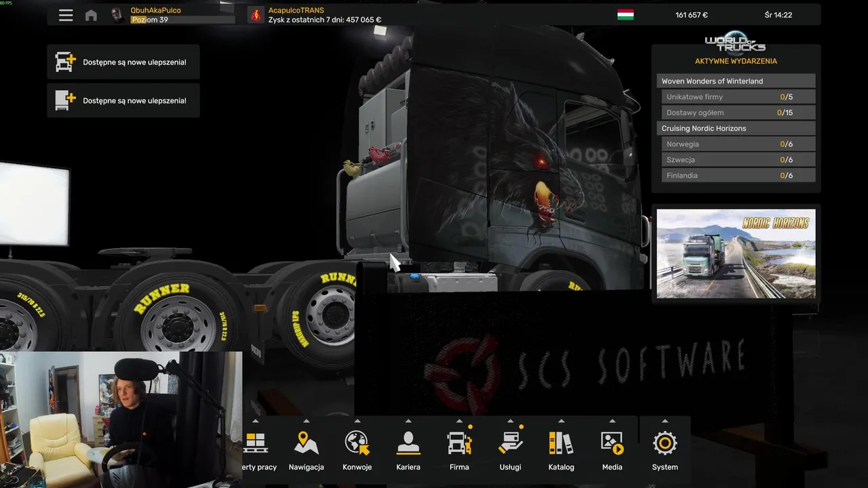Click the AKTYWNE WYDARZENIA heading
This screenshot has height=488, width=868.
click(x=736, y=61)
